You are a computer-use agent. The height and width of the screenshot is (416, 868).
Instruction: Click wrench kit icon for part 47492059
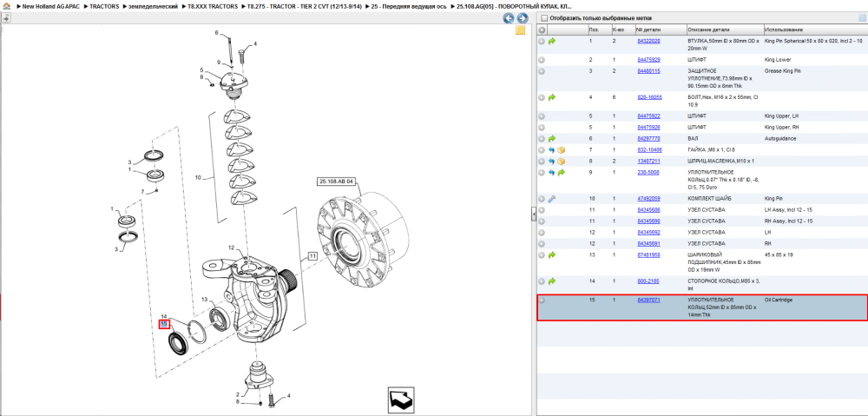point(552,198)
